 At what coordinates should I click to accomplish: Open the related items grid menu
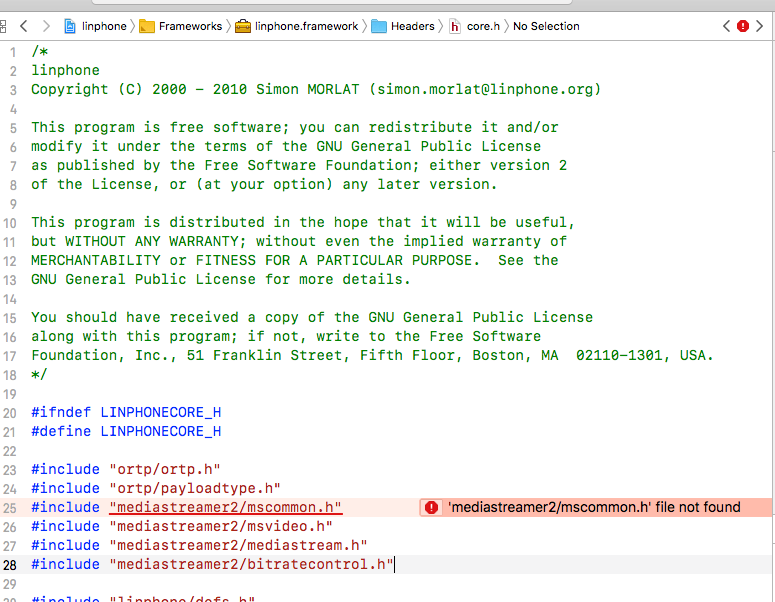point(2,26)
